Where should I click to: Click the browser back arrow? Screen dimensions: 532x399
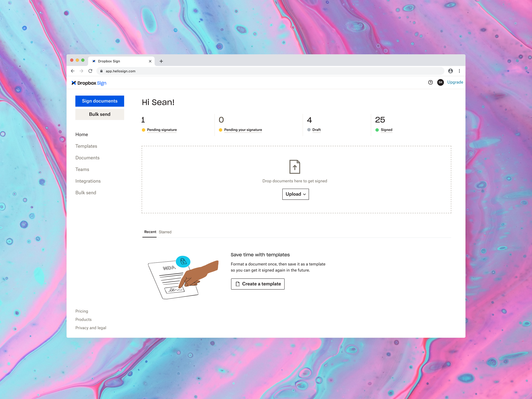click(x=73, y=71)
